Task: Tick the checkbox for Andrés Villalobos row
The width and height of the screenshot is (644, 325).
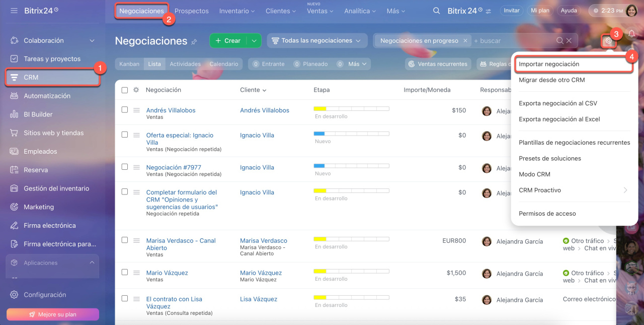Action: 125,109
